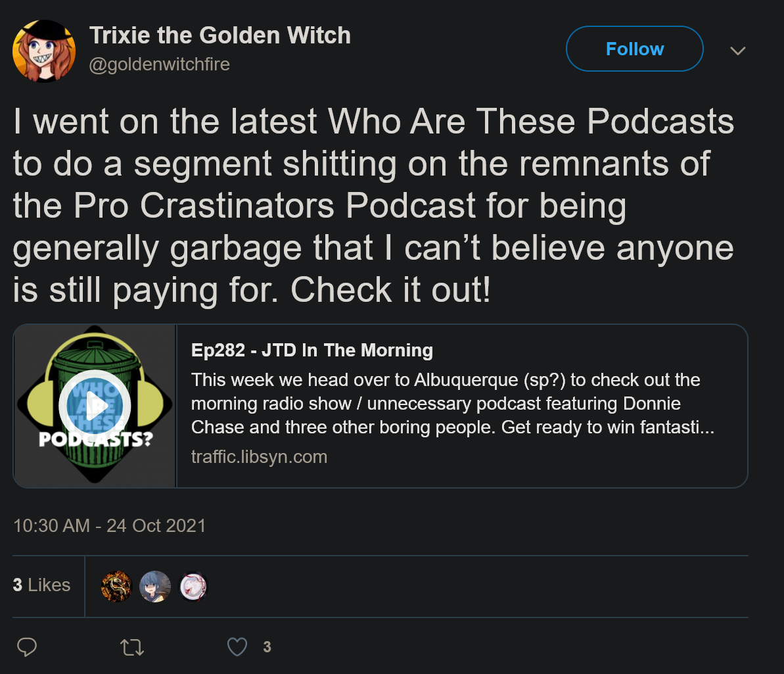Open the Ep282 - JTD In The Morning title

click(x=312, y=350)
